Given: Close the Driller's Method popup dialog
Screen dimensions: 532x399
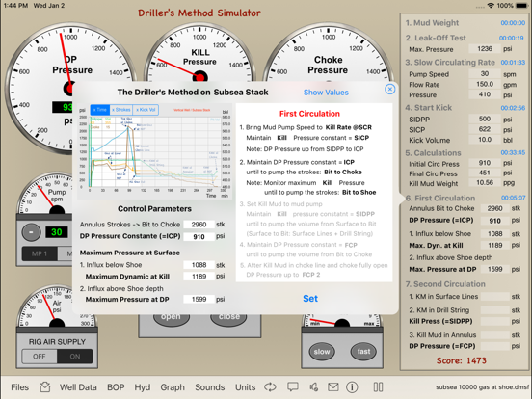Looking at the screenshot, I should coord(389,90).
